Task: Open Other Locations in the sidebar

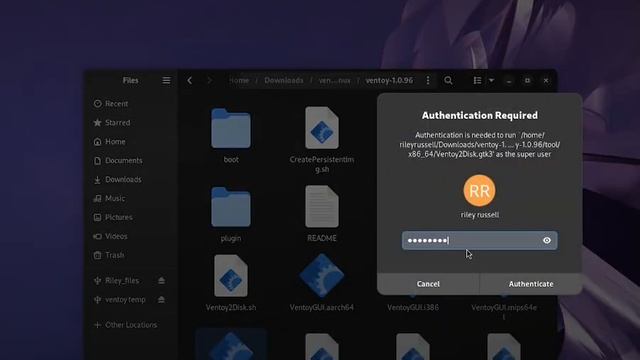Action: 131,325
